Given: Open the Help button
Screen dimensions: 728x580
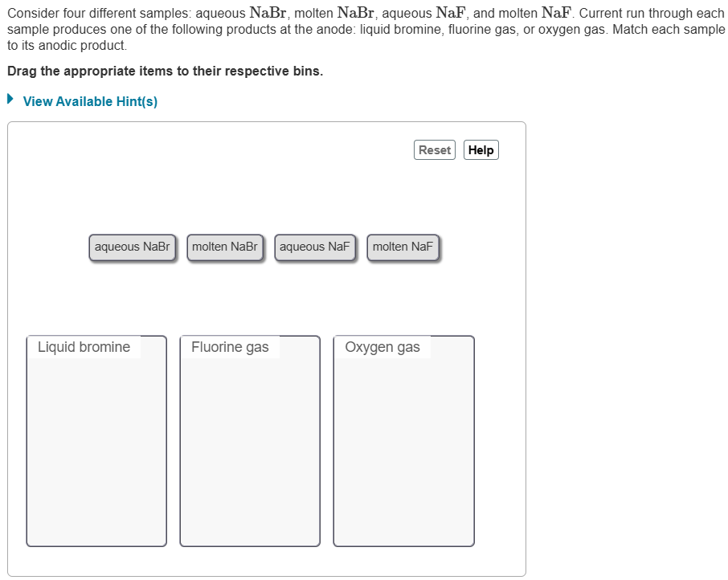Looking at the screenshot, I should [481, 149].
